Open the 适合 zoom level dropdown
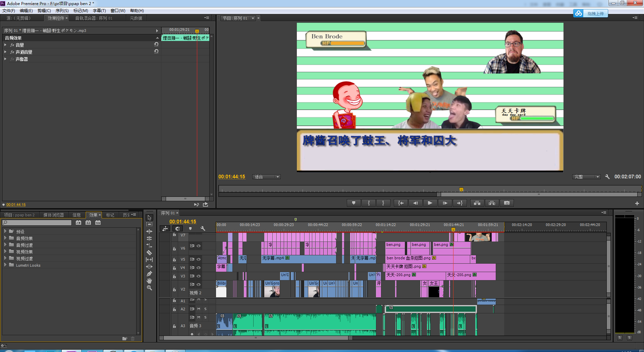 click(x=266, y=177)
